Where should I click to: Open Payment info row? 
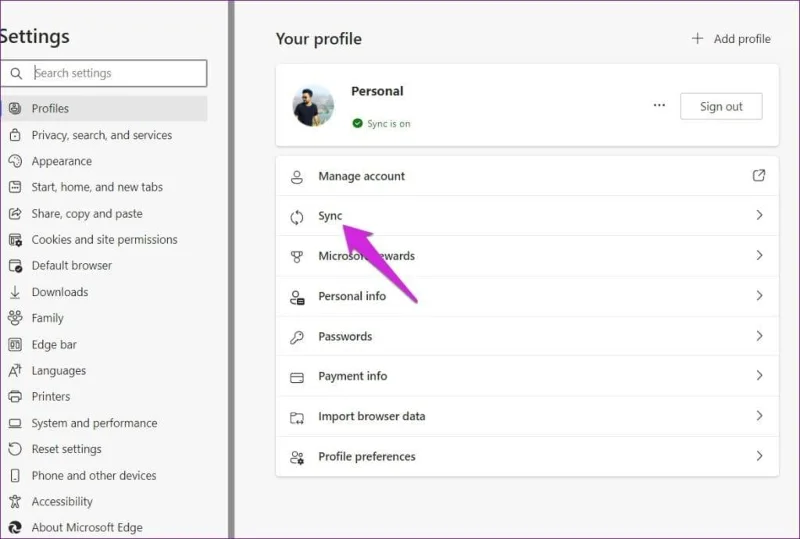527,376
